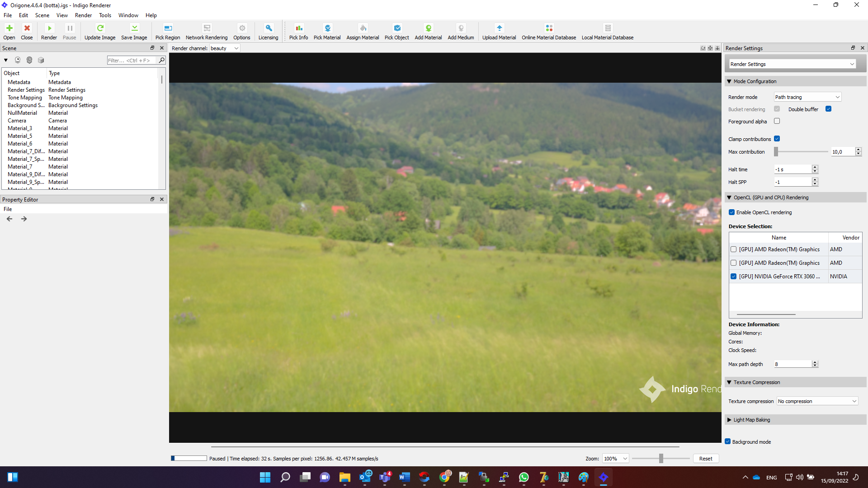Open the Render mode dropdown
Viewport: 868px width, 488px height.
807,97
